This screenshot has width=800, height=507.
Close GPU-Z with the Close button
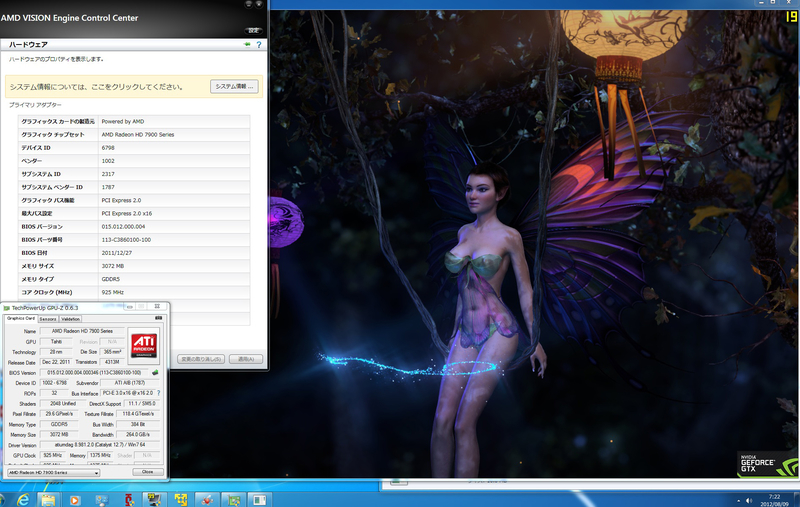pos(148,472)
